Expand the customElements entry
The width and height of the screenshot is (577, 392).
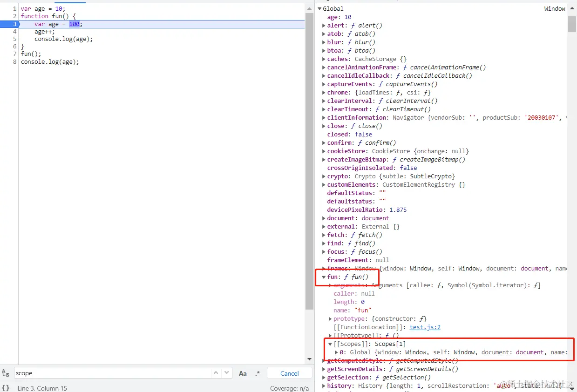[324, 185]
